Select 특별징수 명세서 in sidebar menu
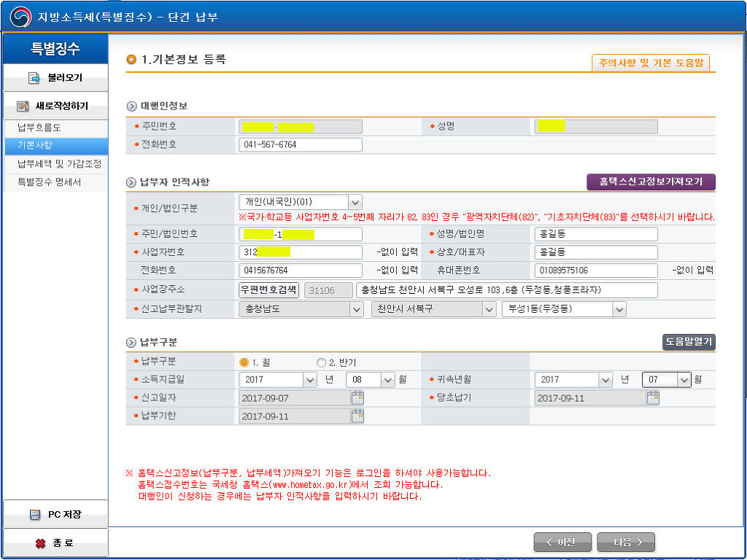Viewport: 747px width, 560px height. tap(50, 182)
